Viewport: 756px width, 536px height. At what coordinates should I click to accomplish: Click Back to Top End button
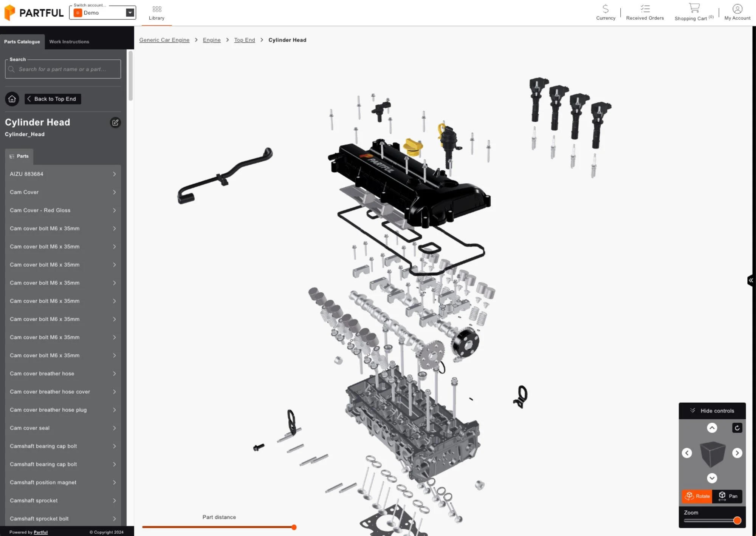click(53, 99)
